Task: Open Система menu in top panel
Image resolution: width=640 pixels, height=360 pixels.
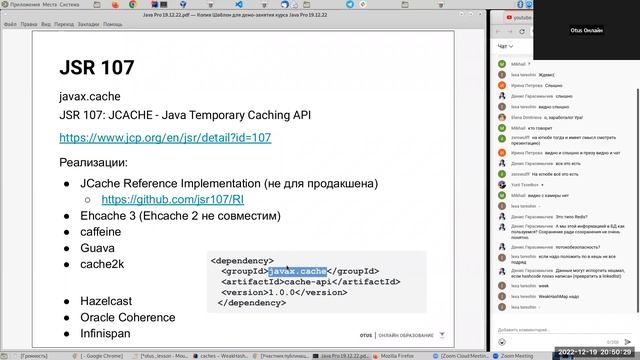Action: 69,4
